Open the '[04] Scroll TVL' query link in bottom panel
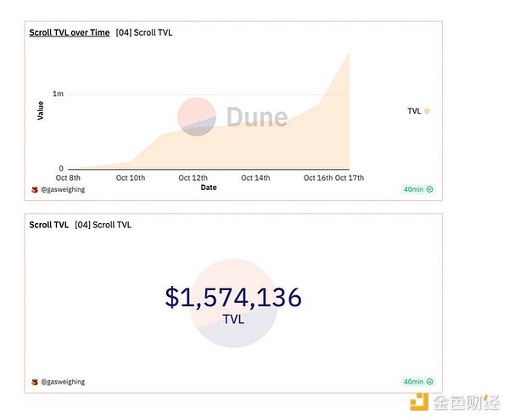Screen dimensions: 509x420 103,225
